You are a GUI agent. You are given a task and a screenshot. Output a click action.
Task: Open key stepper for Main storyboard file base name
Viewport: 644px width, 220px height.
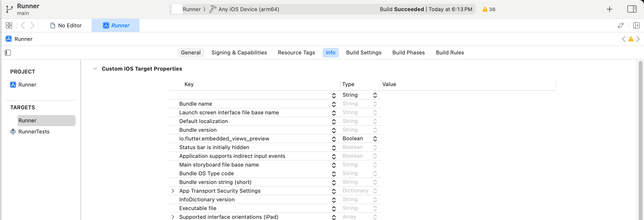pyautogui.click(x=334, y=165)
